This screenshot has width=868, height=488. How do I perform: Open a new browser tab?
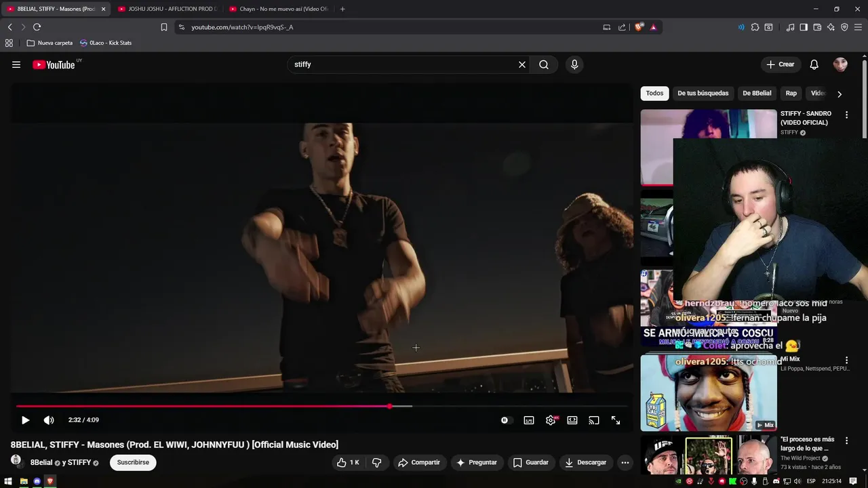coord(342,9)
